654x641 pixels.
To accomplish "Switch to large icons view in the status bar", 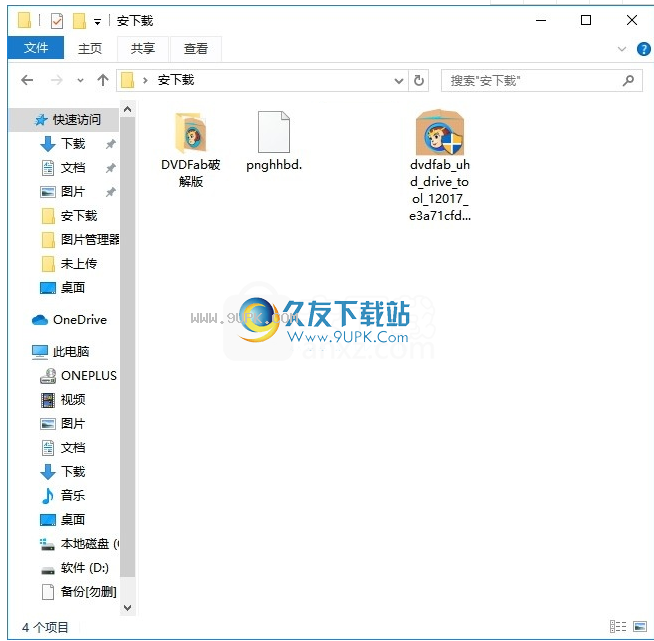I will 639,626.
